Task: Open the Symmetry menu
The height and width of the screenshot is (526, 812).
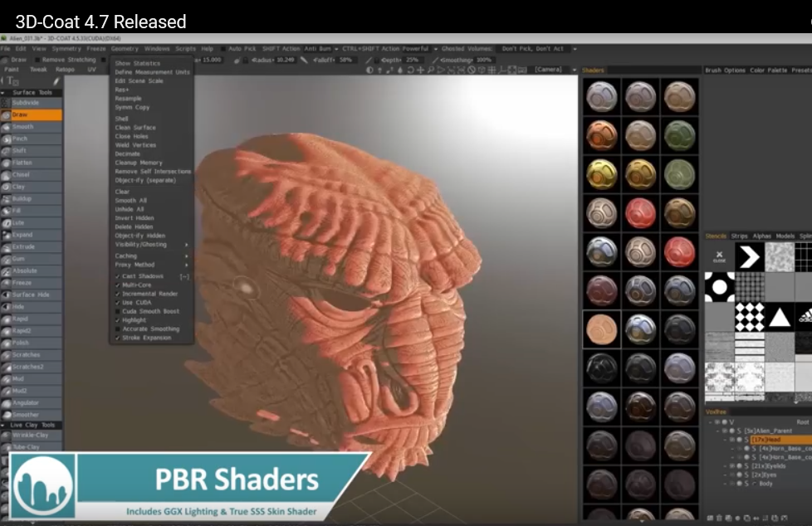Action: (66, 49)
